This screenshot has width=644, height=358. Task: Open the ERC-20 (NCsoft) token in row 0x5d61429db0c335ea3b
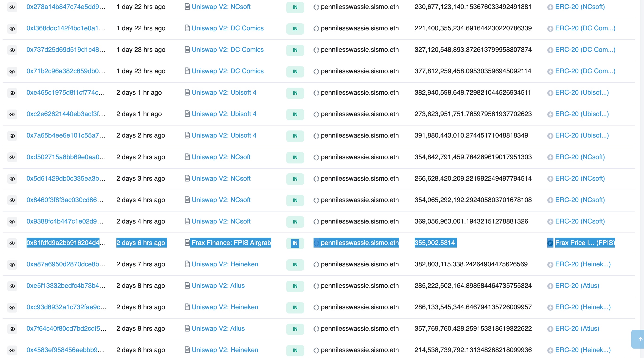click(x=580, y=178)
